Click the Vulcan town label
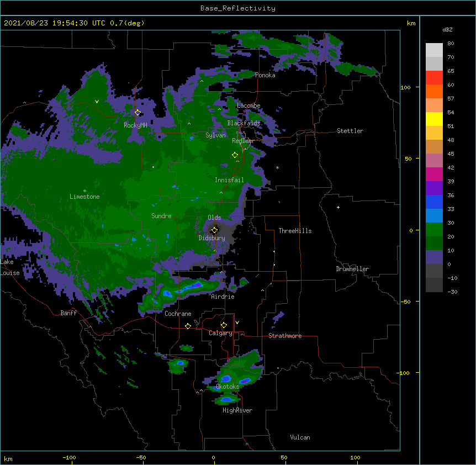This screenshot has width=476, height=465. click(300, 437)
